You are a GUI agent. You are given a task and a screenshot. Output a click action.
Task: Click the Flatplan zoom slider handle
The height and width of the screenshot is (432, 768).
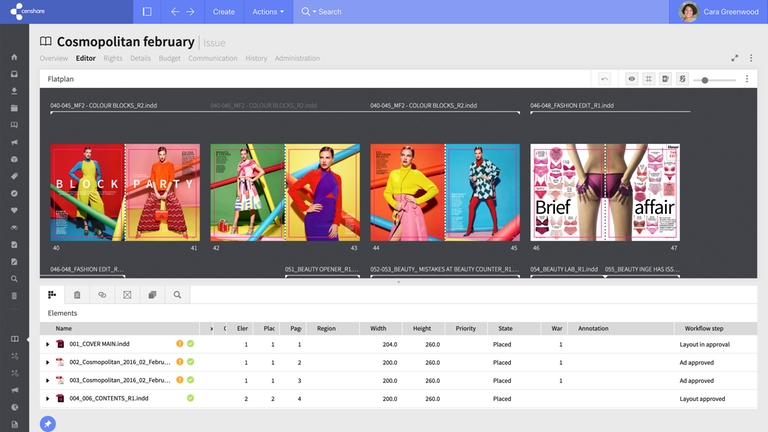[x=704, y=80]
